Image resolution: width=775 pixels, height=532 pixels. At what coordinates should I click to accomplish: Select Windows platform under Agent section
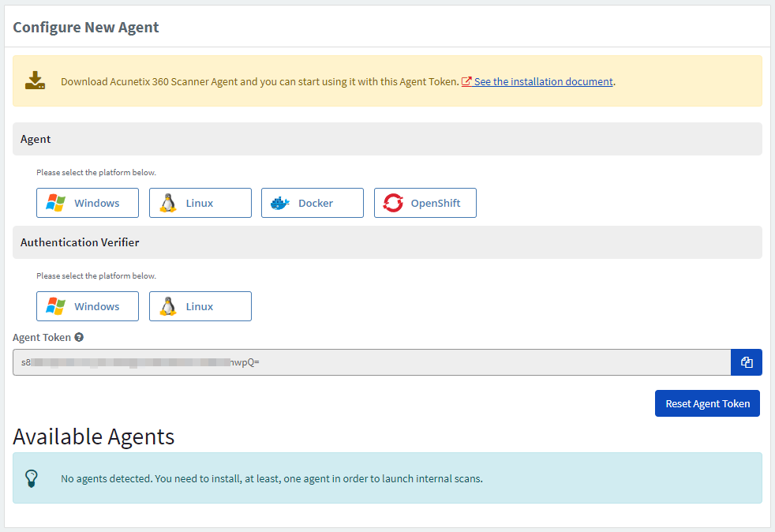point(88,203)
